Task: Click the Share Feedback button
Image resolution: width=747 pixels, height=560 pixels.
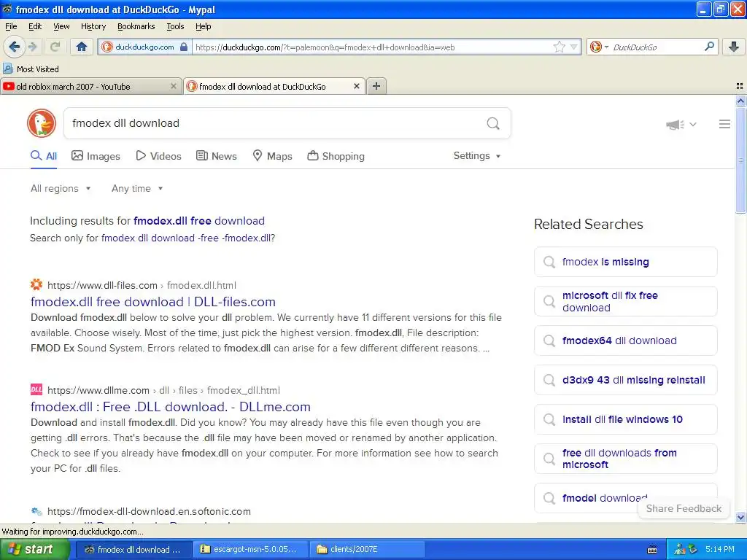Action: coord(684,508)
